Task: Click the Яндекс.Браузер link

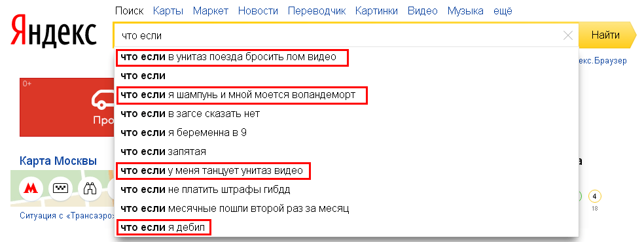Action: pyautogui.click(x=603, y=61)
